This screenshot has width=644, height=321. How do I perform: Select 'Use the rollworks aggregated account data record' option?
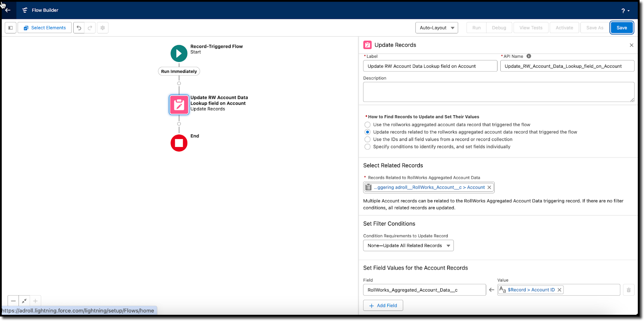tap(367, 125)
